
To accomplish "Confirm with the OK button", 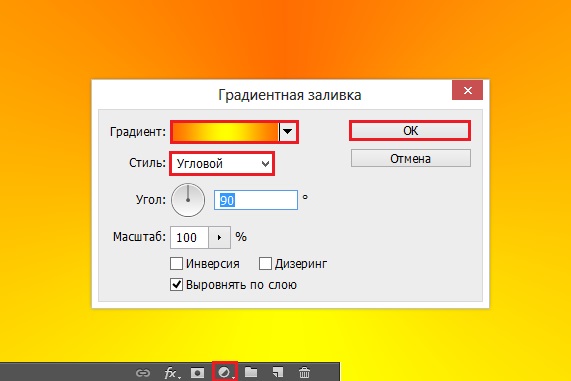I will pos(410,130).
